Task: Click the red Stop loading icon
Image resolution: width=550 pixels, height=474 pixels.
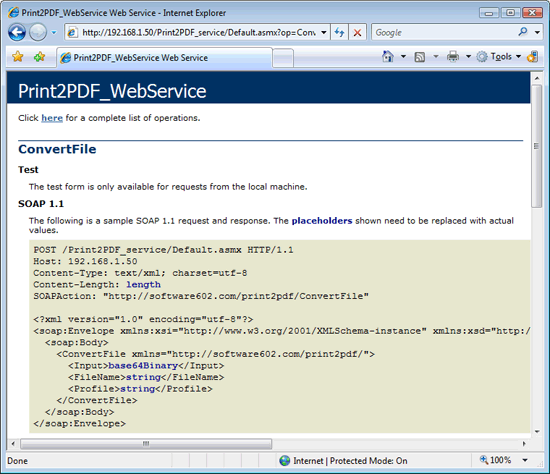Action: (357, 33)
